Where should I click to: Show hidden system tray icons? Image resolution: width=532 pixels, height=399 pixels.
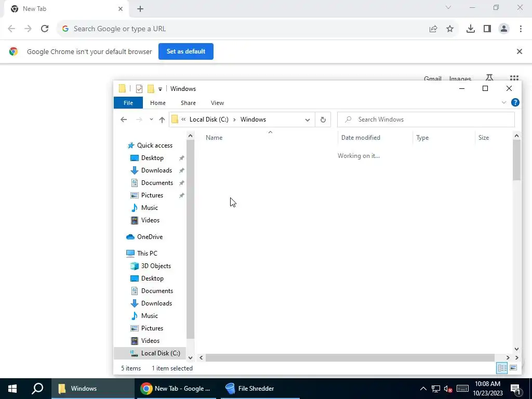click(x=423, y=389)
